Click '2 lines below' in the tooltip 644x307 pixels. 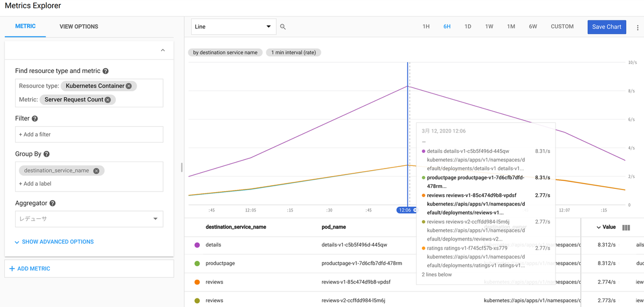coord(437,274)
